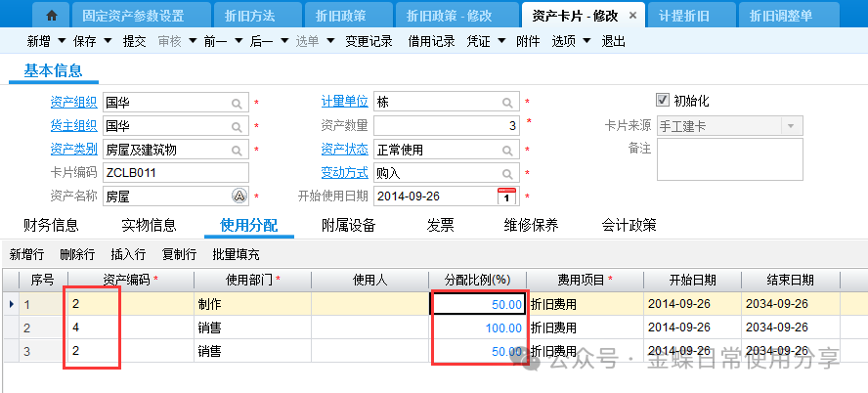This screenshot has width=868, height=393.
Task: Switch to the 财务信息 tab
Action: [51, 226]
